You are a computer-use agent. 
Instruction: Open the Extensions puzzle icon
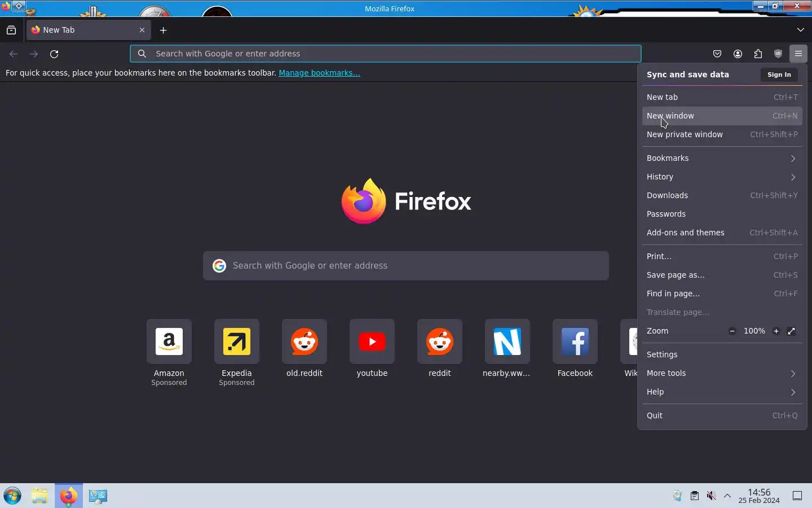click(758, 54)
